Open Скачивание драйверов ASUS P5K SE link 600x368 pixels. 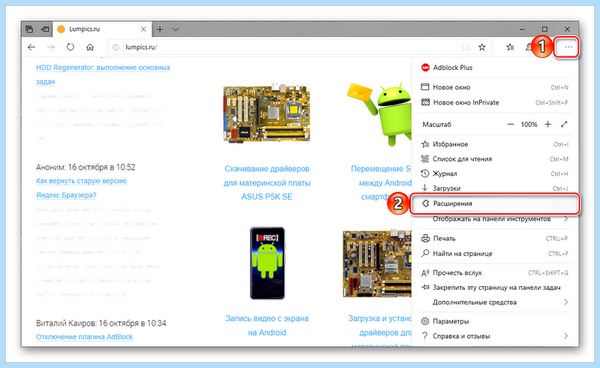tap(267, 183)
